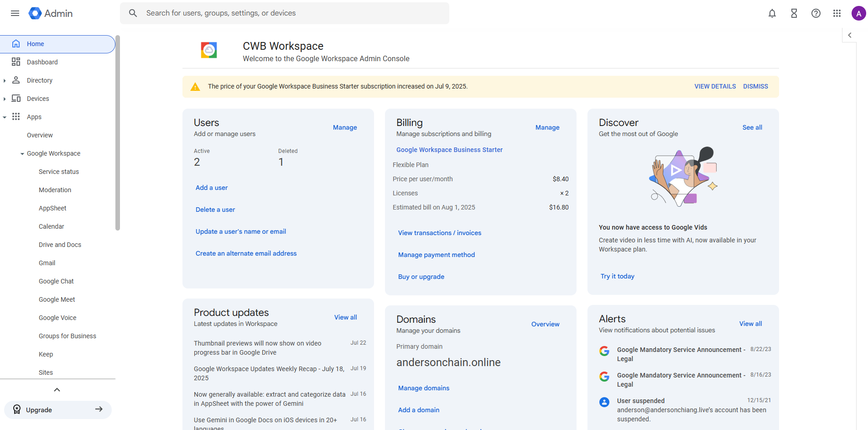Dismiss the price increase banner
The height and width of the screenshot is (430, 868).
point(755,86)
